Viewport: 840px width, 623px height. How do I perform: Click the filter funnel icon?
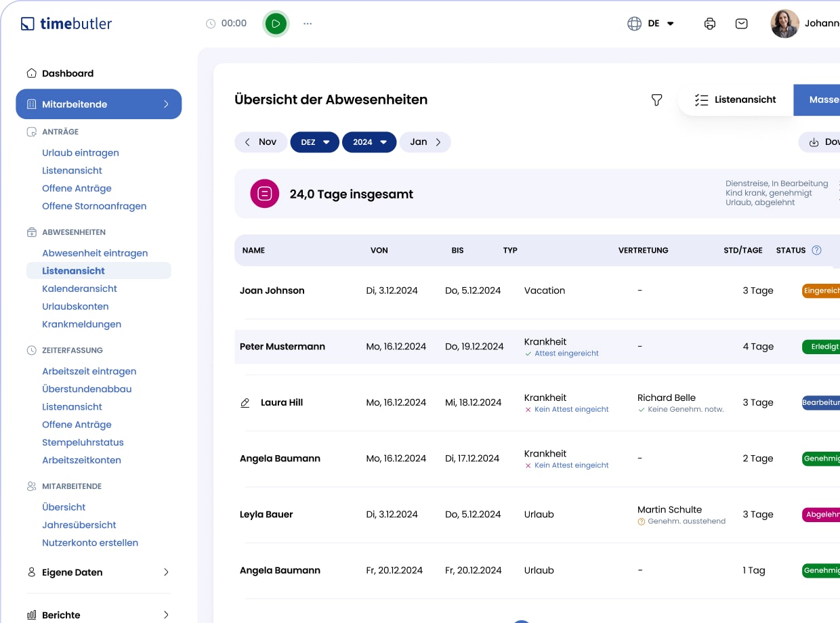656,100
